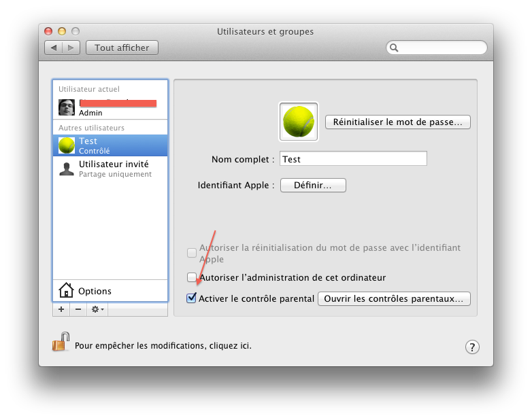Screen dimensions: 532x420
Task: Click the help question mark button
Action: 472,347
